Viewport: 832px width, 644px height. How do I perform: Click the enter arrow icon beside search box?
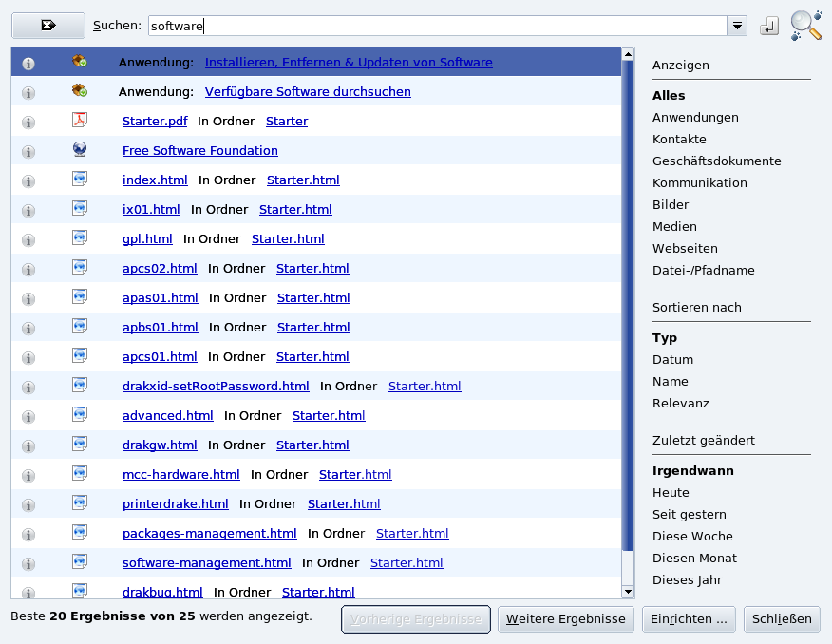click(769, 27)
